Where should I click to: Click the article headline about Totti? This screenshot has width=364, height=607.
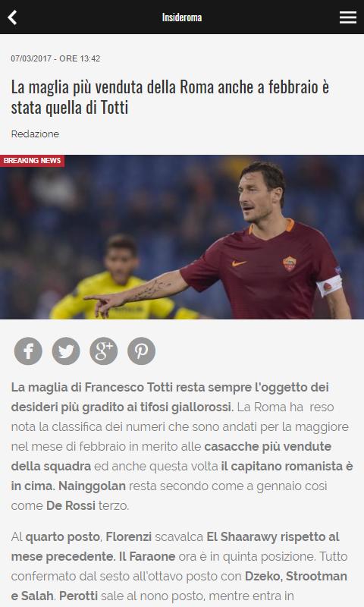[x=170, y=97]
